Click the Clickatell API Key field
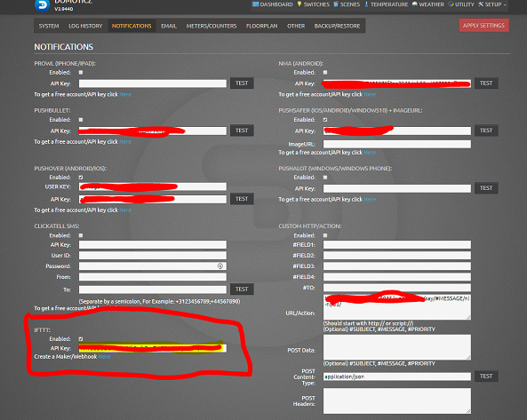 (153, 245)
